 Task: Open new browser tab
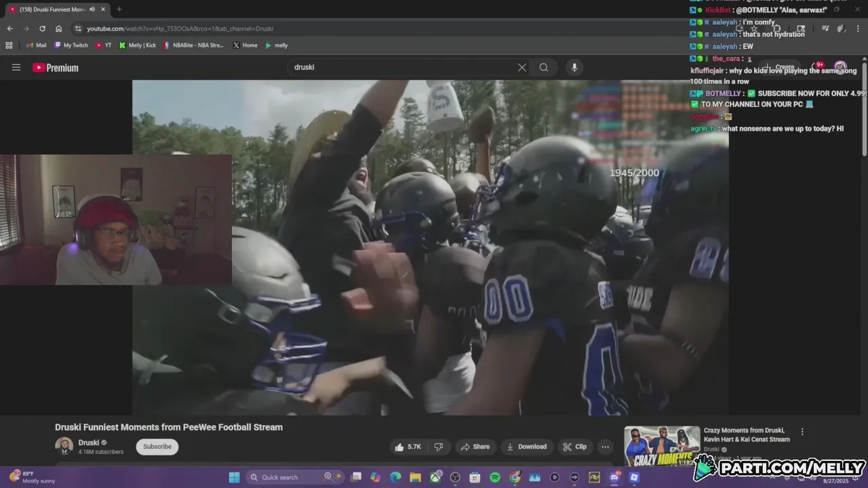[x=119, y=9]
